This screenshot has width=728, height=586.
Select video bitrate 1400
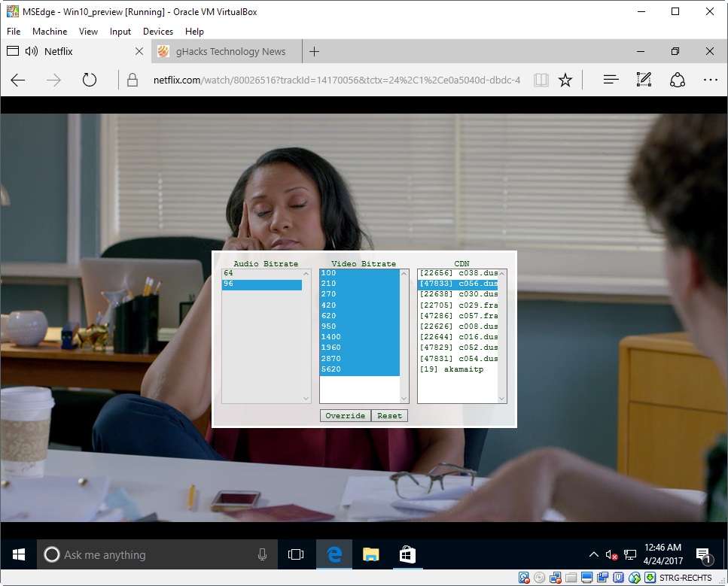(x=359, y=337)
